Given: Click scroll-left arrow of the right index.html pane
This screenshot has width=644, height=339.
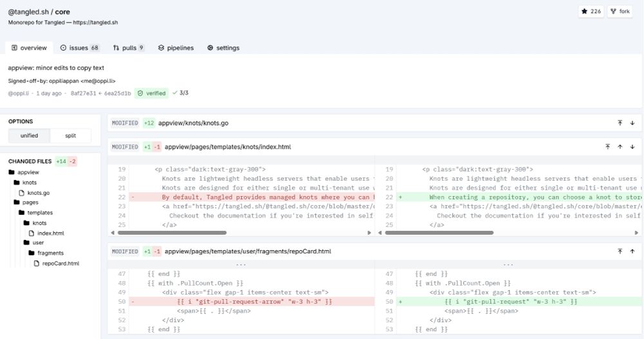Looking at the screenshot, I should coord(380,233).
